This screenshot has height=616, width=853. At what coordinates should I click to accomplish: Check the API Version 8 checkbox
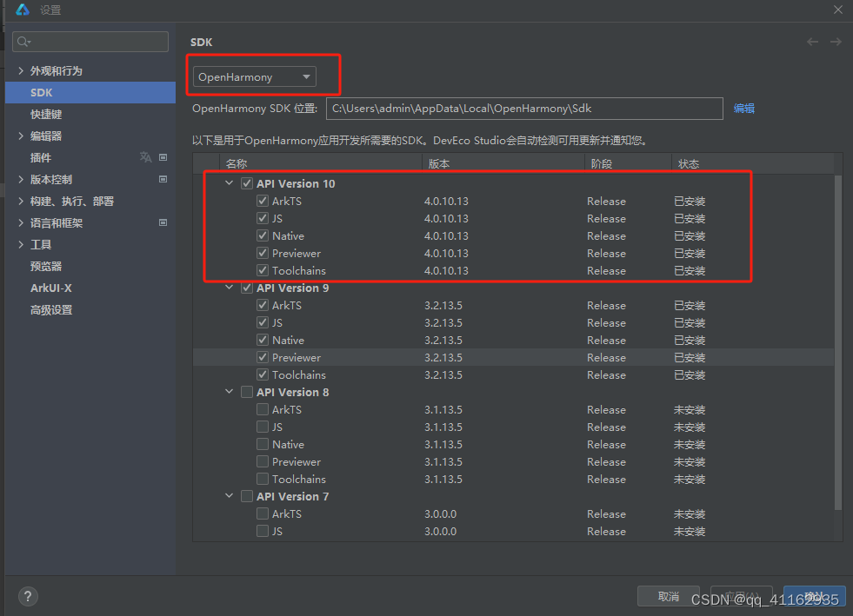[x=247, y=392]
